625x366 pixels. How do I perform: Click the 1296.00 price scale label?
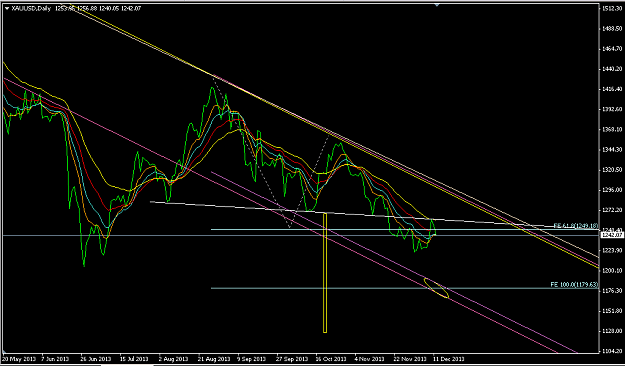pyautogui.click(x=613, y=190)
